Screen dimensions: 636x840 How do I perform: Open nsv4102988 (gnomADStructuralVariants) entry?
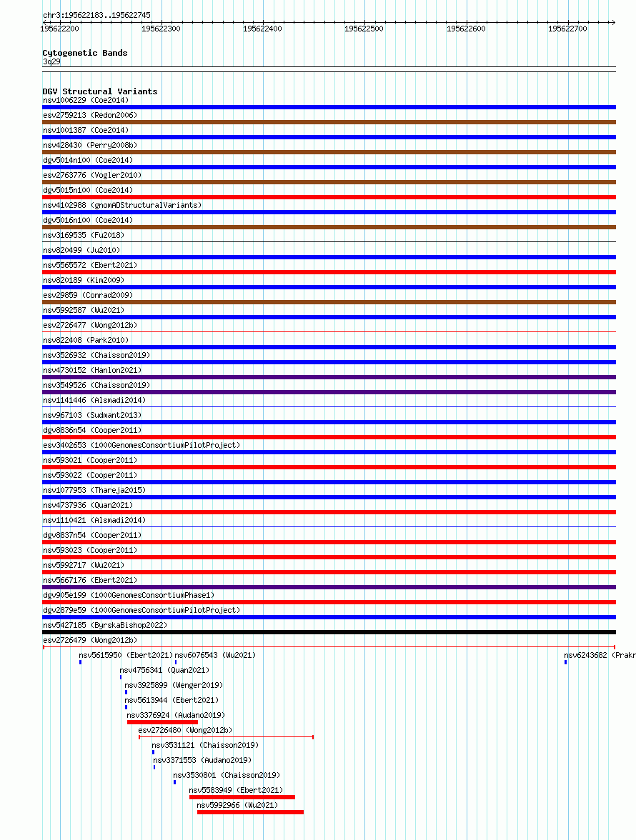click(122, 205)
